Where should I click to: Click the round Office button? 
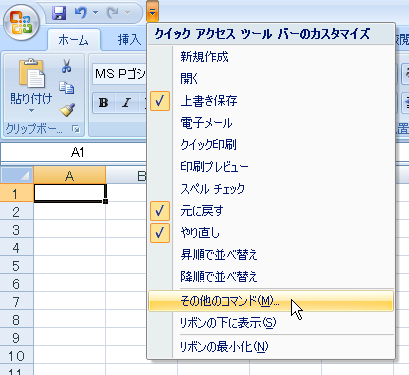22,23
